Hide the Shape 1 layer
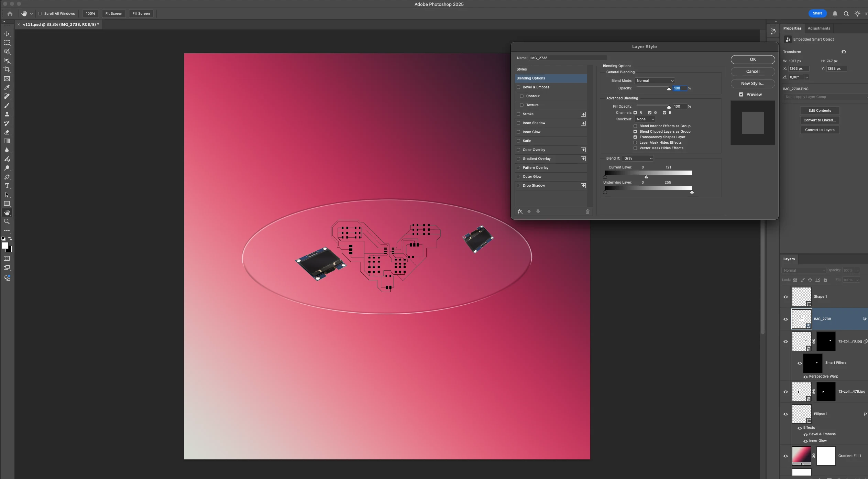868x479 pixels. tap(785, 297)
